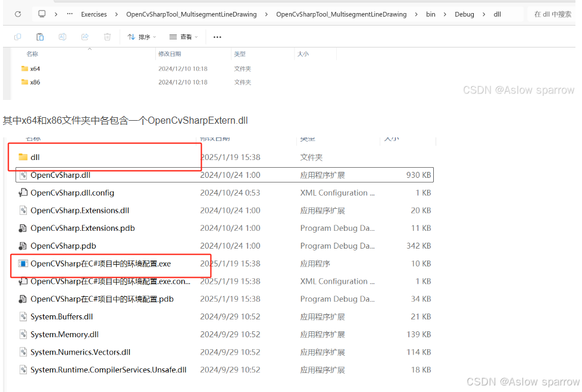This screenshot has height=392, width=582.
Task: Expand chevron after bin breadcrumb
Action: click(x=445, y=14)
